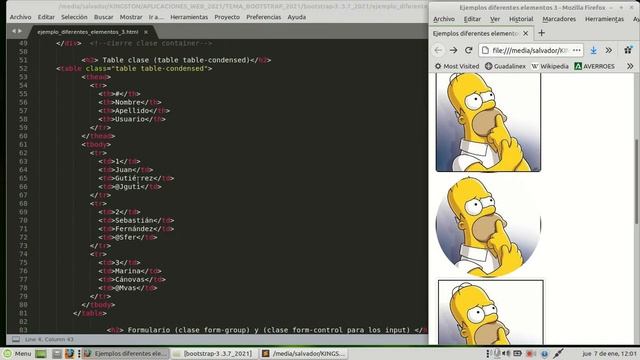Reload the Firefox page
640x360 pixels.
tap(469, 50)
